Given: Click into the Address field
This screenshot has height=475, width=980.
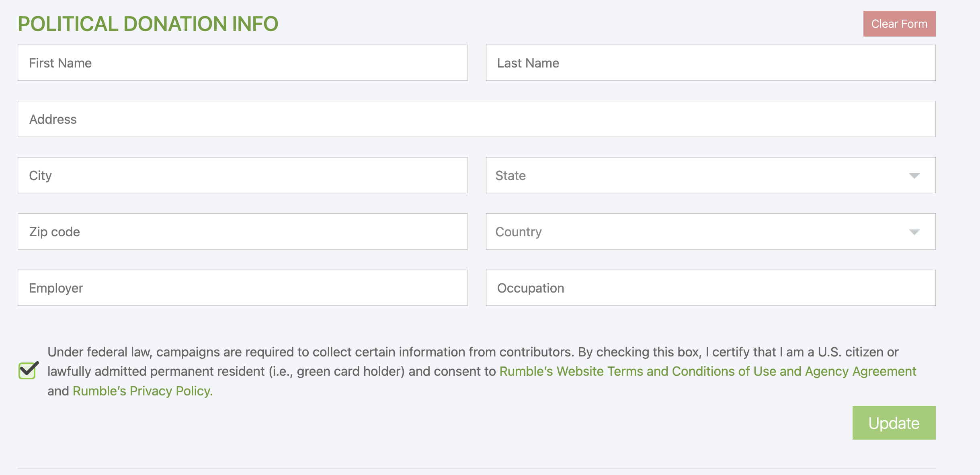Looking at the screenshot, I should tap(476, 119).
